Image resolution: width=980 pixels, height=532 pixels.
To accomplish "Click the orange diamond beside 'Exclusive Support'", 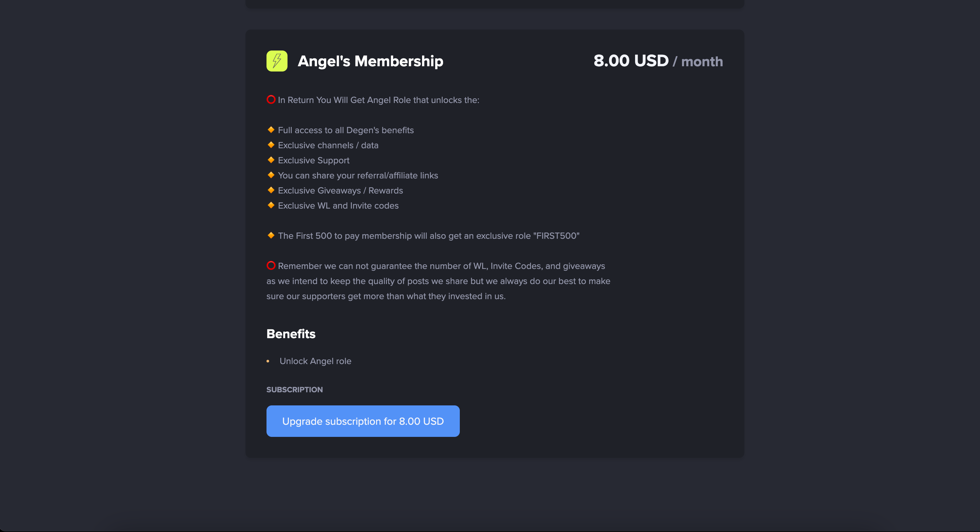I will coord(271,160).
